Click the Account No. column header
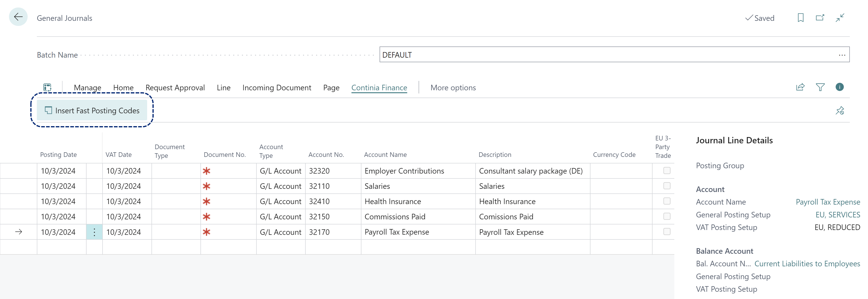 click(326, 154)
